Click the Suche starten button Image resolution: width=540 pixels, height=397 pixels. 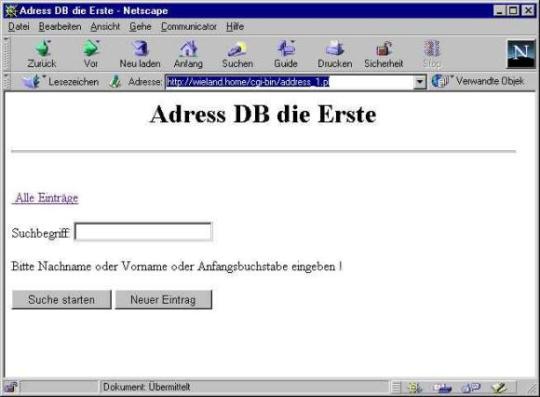pyautogui.click(x=62, y=300)
